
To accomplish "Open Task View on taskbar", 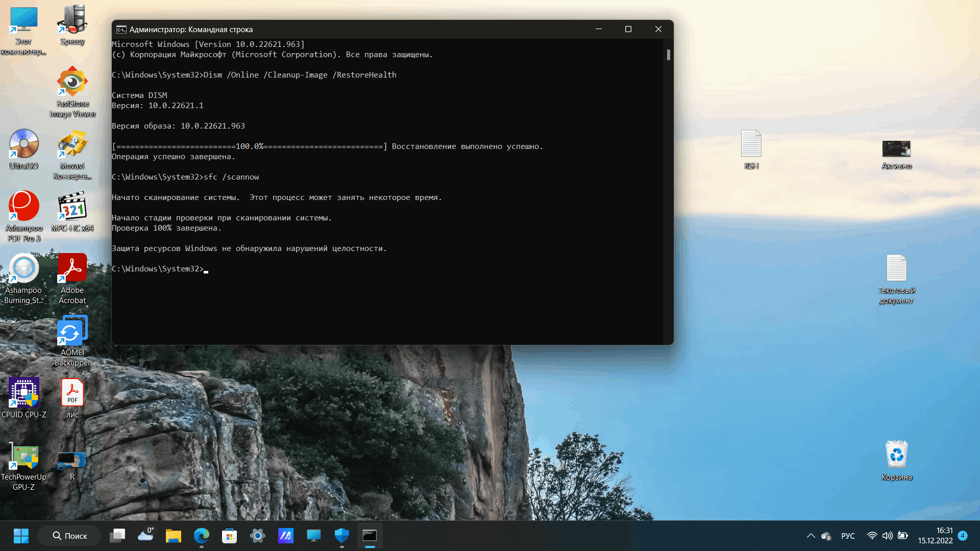I will pyautogui.click(x=118, y=536).
